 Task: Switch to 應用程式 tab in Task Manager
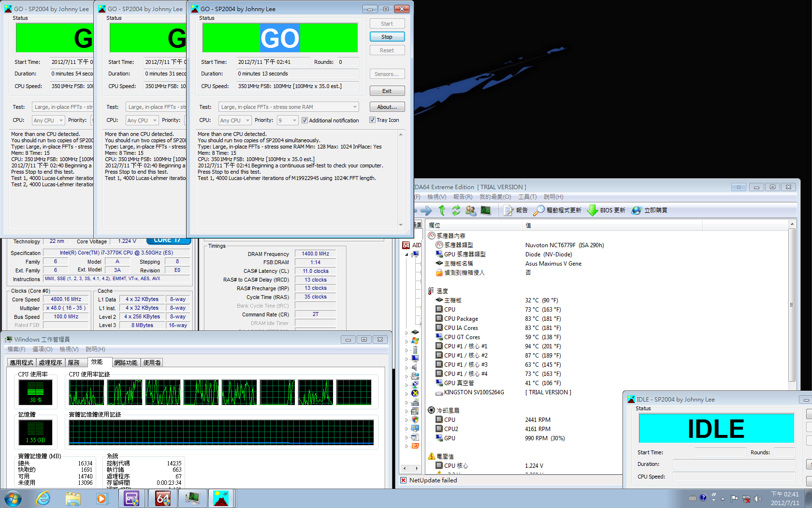21,362
